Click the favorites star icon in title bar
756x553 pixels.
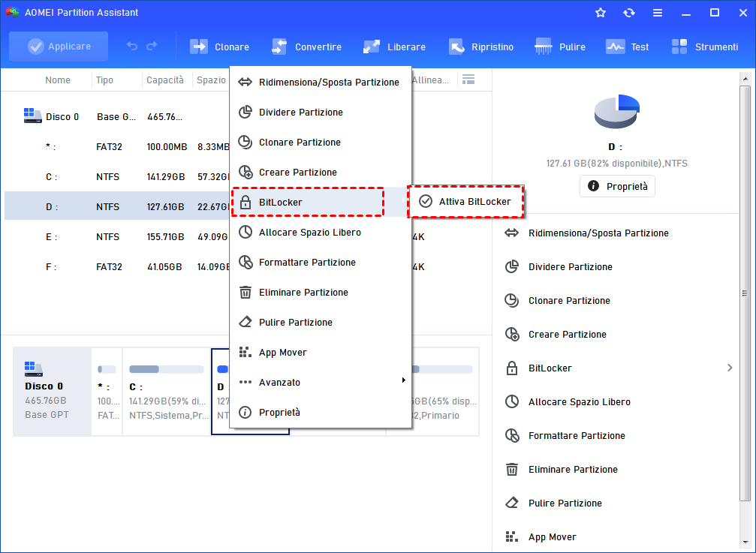601,13
